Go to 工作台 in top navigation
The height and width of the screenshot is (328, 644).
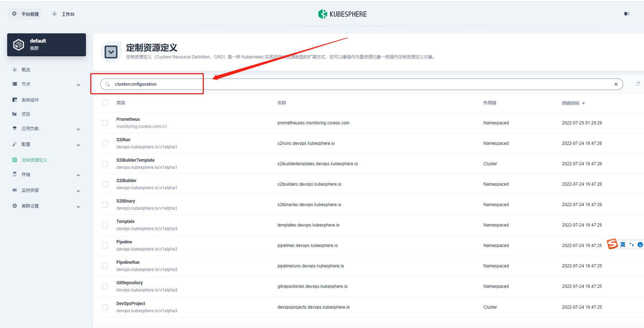coord(64,14)
